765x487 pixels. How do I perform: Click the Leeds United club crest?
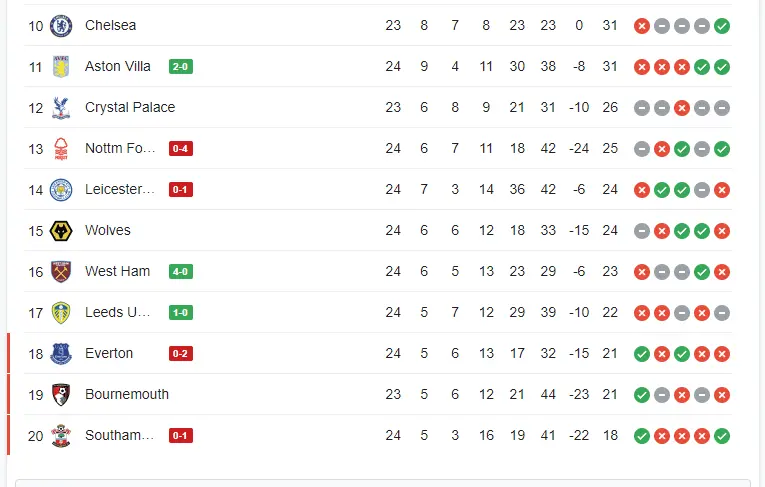pos(61,312)
